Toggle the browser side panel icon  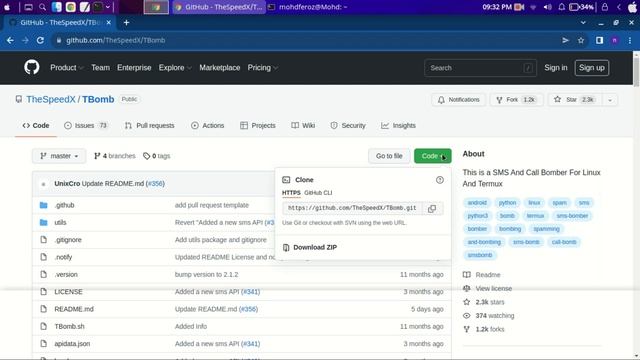[599, 40]
